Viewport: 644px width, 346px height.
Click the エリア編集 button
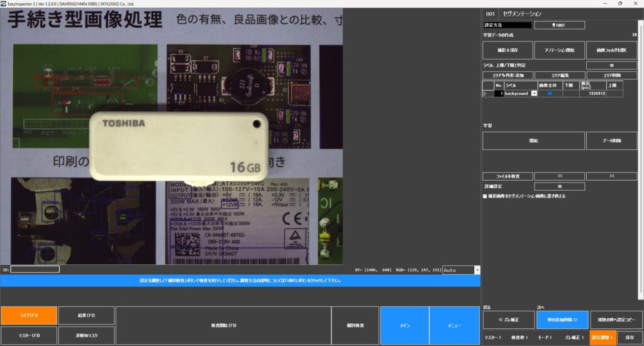(559, 75)
